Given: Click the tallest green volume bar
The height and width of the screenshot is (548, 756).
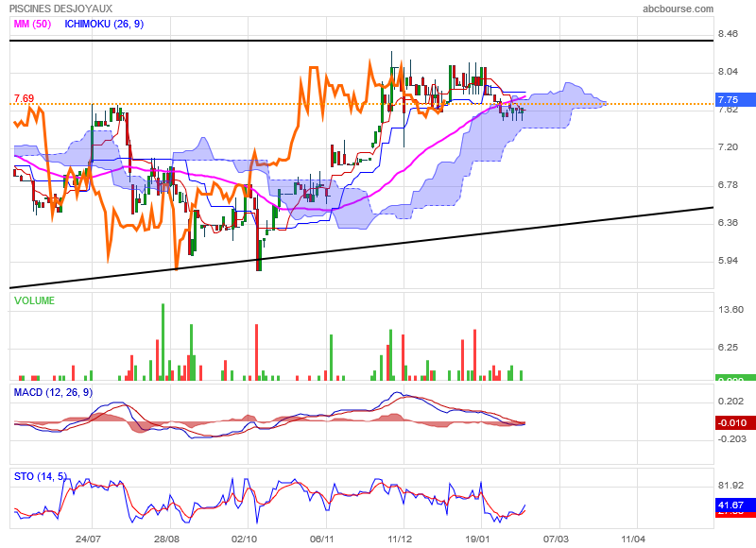Looking at the screenshot, I should point(163,342).
